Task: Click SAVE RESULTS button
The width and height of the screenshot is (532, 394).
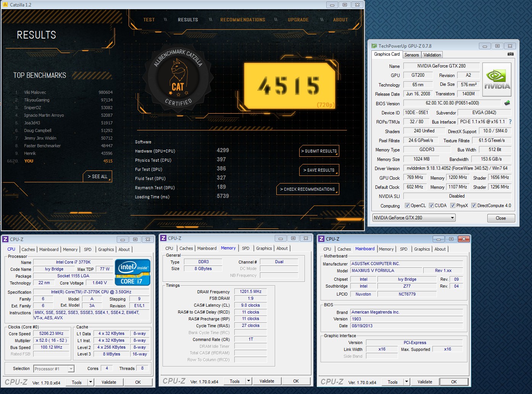Action: coord(319,170)
